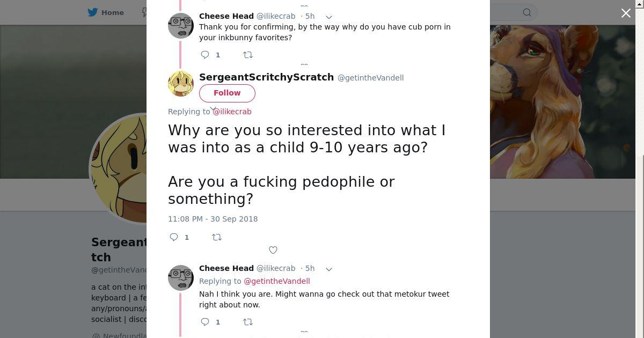This screenshot has height=338, width=644.
Task: Like SergeantScritchyScratch's main tweet
Action: pyautogui.click(x=273, y=250)
